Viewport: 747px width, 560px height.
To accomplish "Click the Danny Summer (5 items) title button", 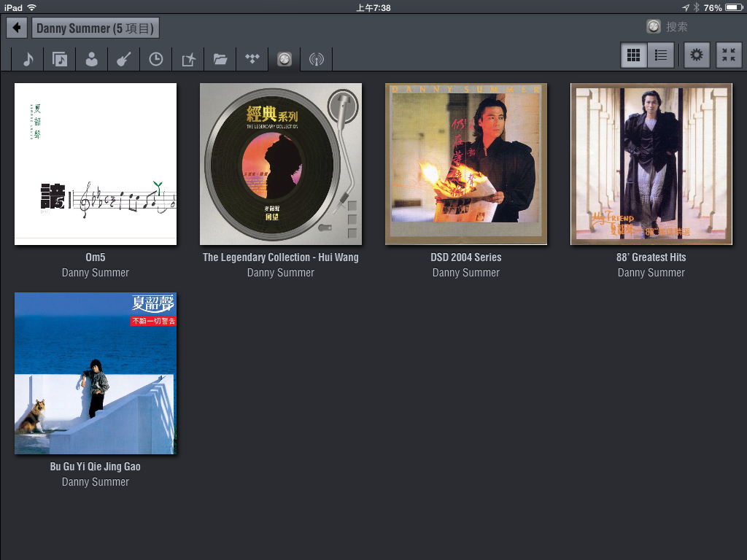I will click(x=96, y=28).
